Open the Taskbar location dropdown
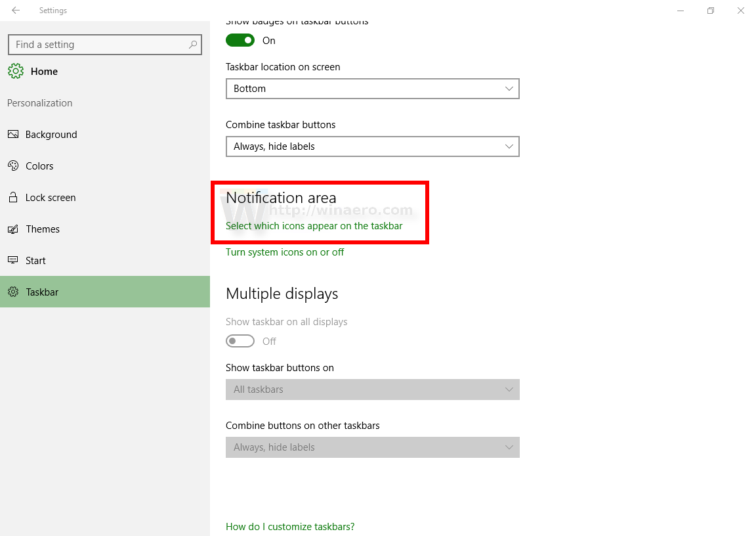This screenshot has width=756, height=536. (x=372, y=89)
